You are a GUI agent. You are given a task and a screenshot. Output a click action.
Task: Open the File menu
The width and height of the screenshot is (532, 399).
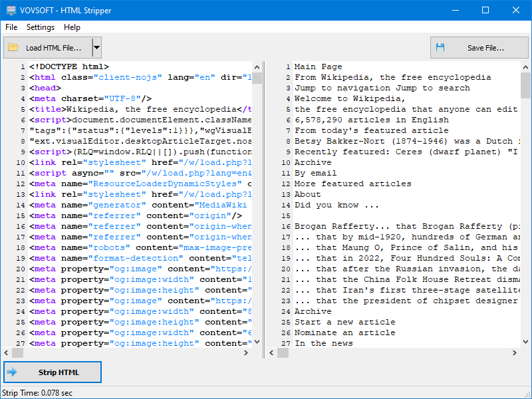(11, 27)
